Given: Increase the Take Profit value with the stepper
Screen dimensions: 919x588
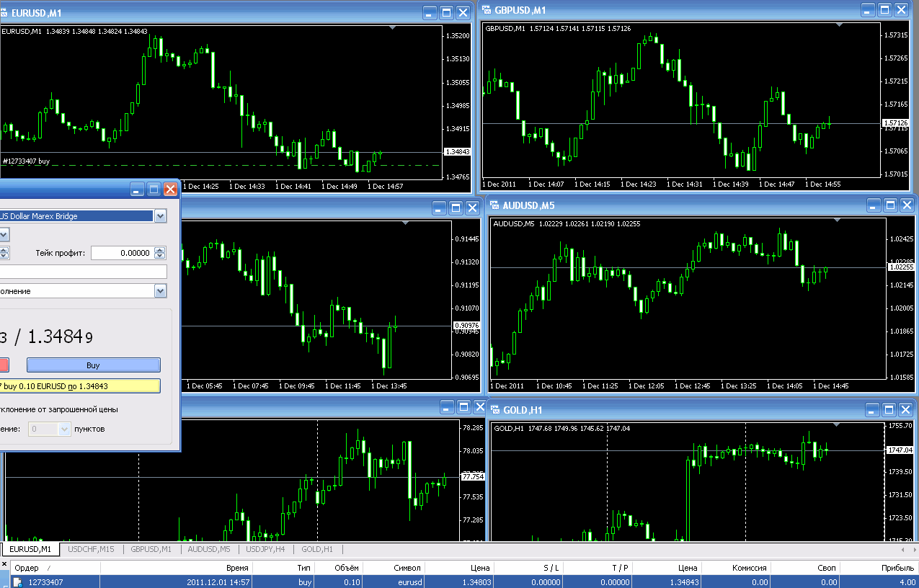Looking at the screenshot, I should tap(159, 250).
